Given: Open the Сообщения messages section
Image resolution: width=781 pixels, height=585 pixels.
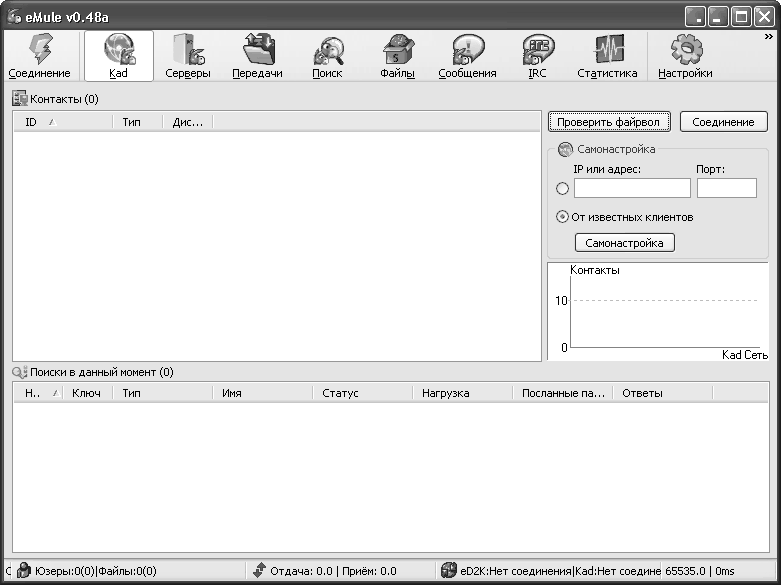Looking at the screenshot, I should tap(467, 56).
